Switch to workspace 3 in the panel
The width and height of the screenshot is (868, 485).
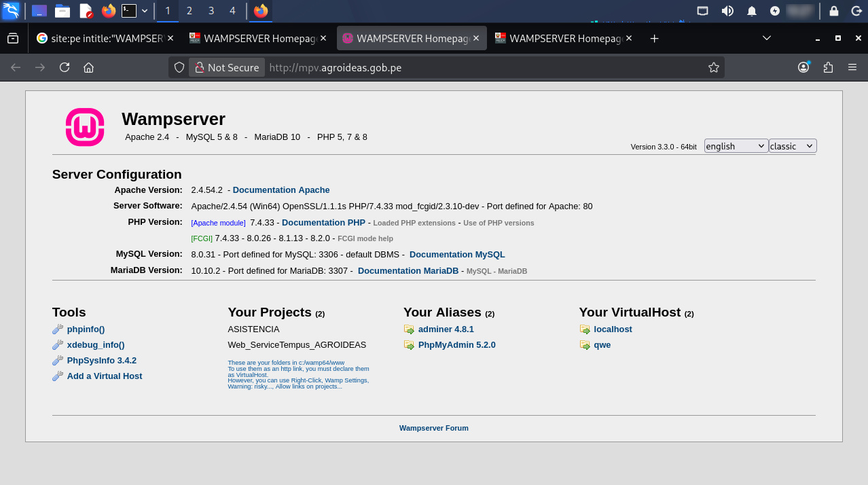pos(211,11)
